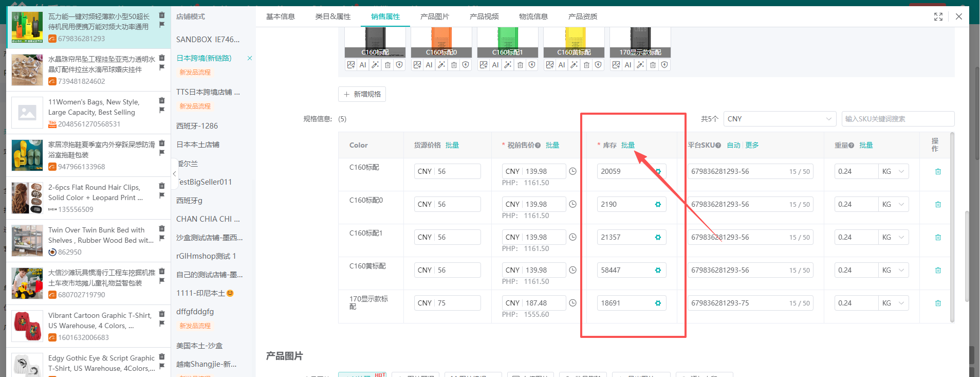Viewport: 980px width, 377px height.
Task: Open stock settings gear for 2190 row
Action: pos(658,204)
